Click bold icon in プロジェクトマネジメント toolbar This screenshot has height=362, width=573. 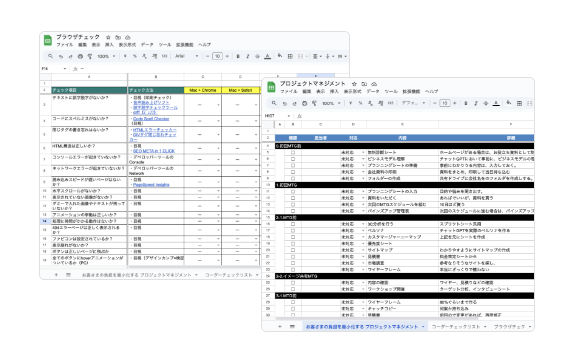point(466,103)
